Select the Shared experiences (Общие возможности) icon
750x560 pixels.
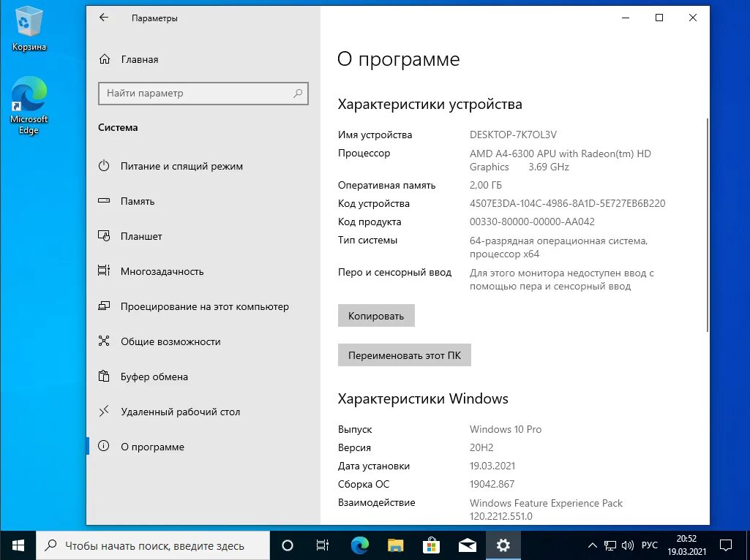tap(104, 341)
